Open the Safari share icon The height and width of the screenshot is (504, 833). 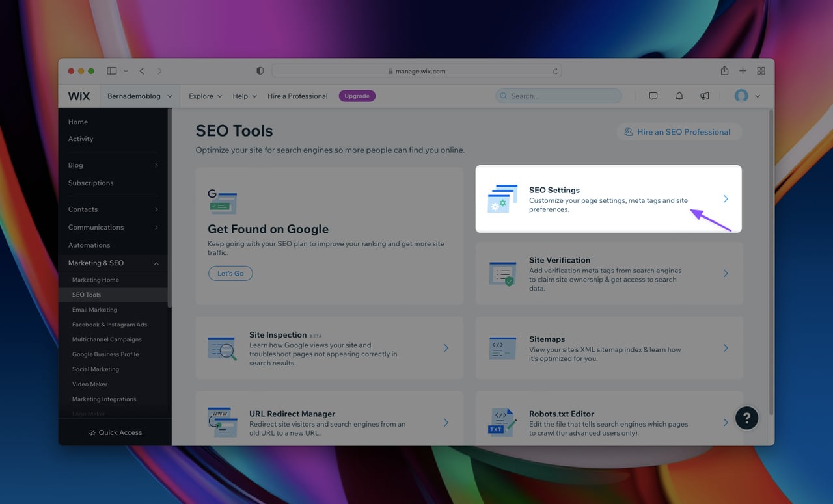[724, 70]
